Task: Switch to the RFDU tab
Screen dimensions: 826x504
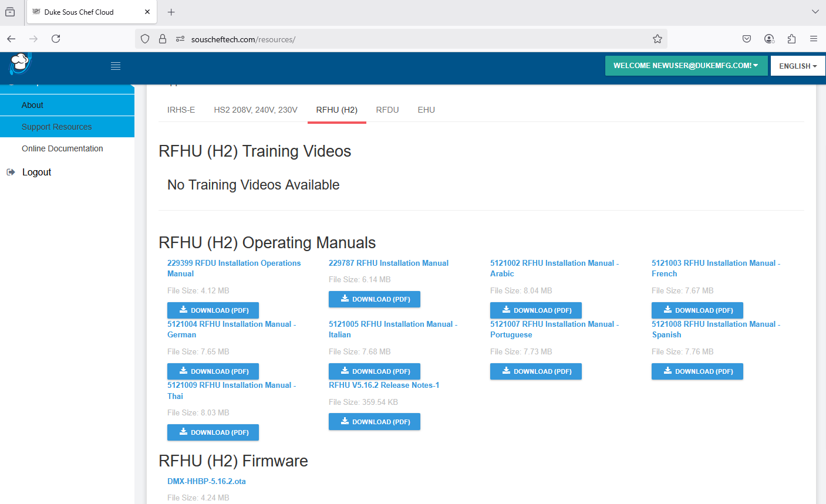Action: 387,110
